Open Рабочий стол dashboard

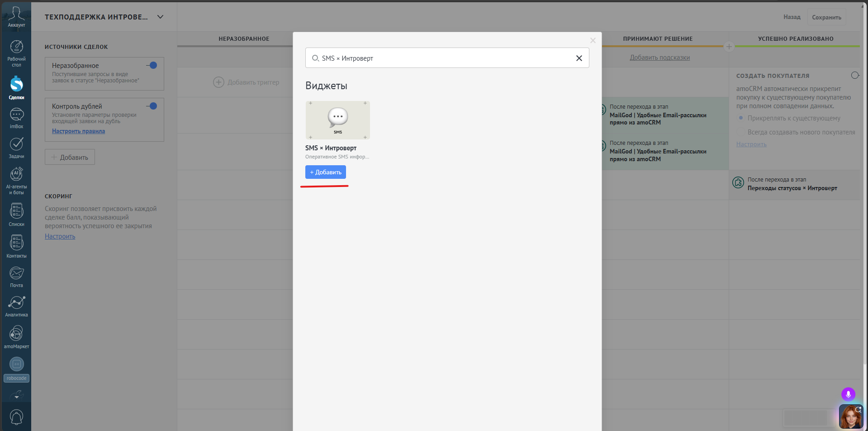[x=16, y=54]
